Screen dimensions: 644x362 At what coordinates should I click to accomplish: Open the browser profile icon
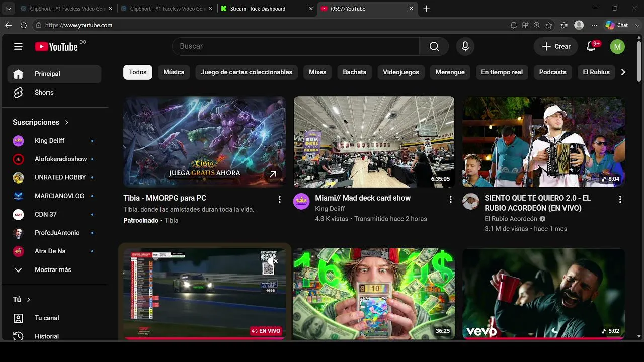[x=579, y=25]
